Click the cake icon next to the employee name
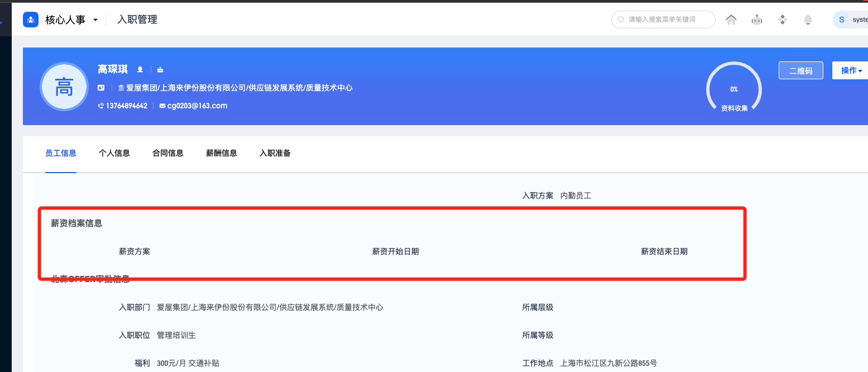The height and width of the screenshot is (372, 868). pos(160,69)
